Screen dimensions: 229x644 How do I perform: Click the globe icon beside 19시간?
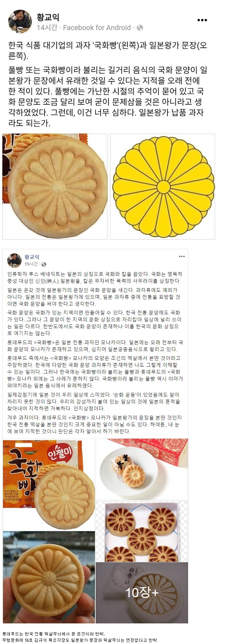44,264
